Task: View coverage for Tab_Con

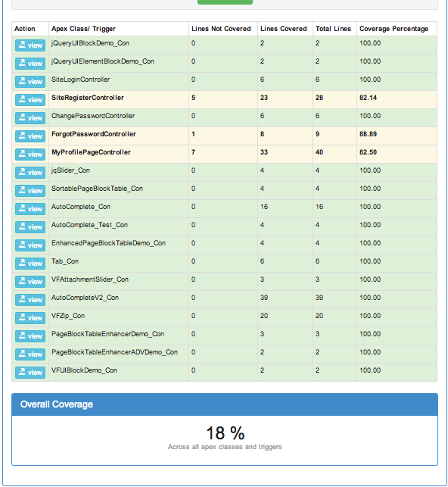Action: [x=30, y=264]
